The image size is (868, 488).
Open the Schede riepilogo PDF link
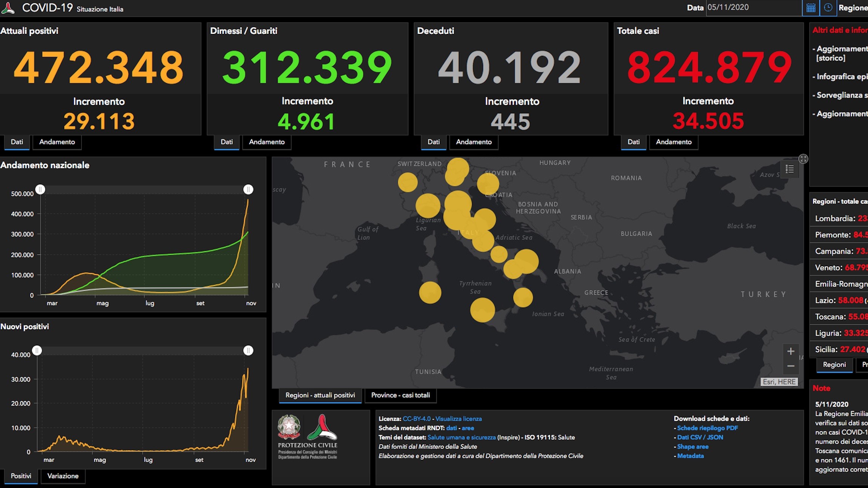click(707, 428)
